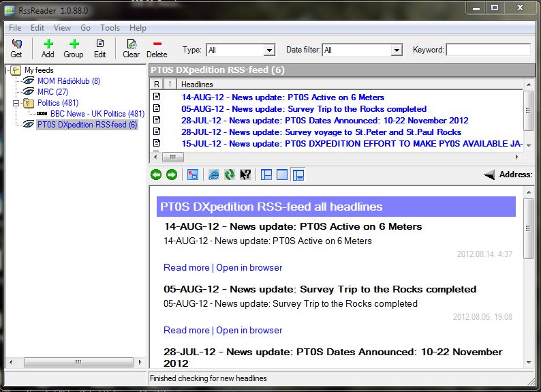541x392 pixels.
Task: Click the MRC feed eye icon
Action: tap(29, 92)
